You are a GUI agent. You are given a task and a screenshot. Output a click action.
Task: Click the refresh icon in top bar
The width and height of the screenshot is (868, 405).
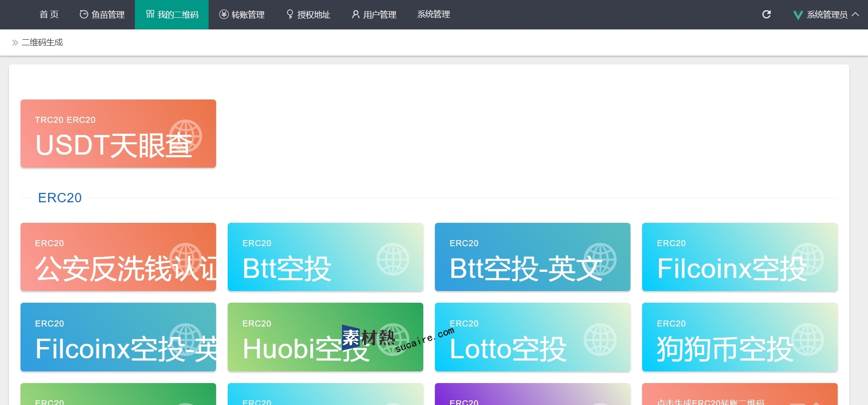pyautogui.click(x=766, y=14)
